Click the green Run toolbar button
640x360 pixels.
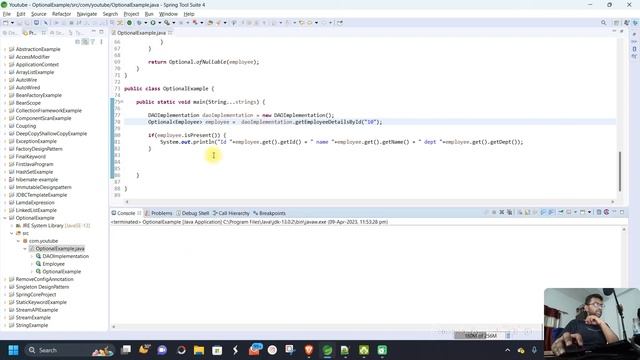pos(153,23)
